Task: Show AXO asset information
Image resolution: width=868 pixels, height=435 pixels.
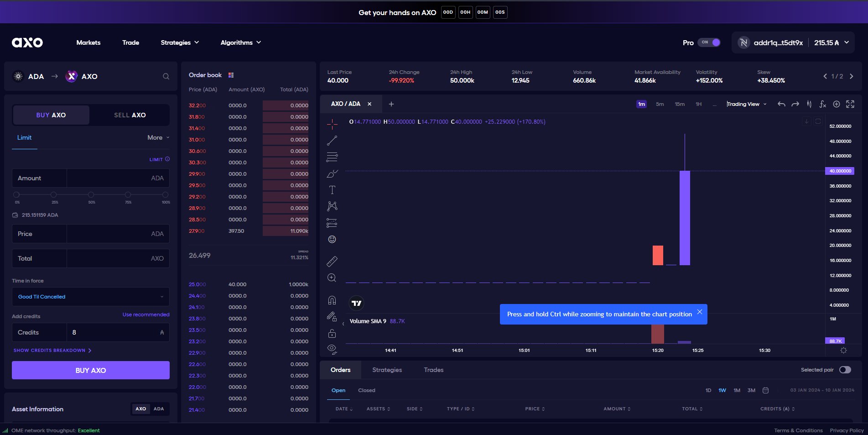Action: pyautogui.click(x=141, y=409)
